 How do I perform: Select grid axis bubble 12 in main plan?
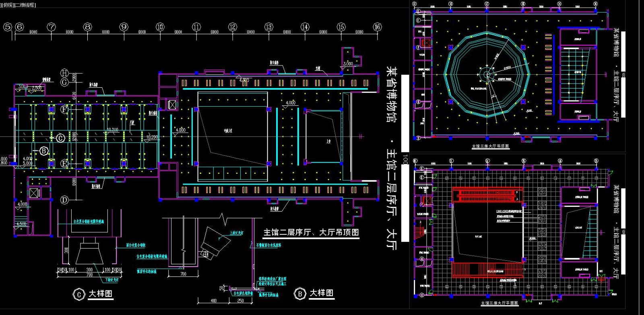233,27
